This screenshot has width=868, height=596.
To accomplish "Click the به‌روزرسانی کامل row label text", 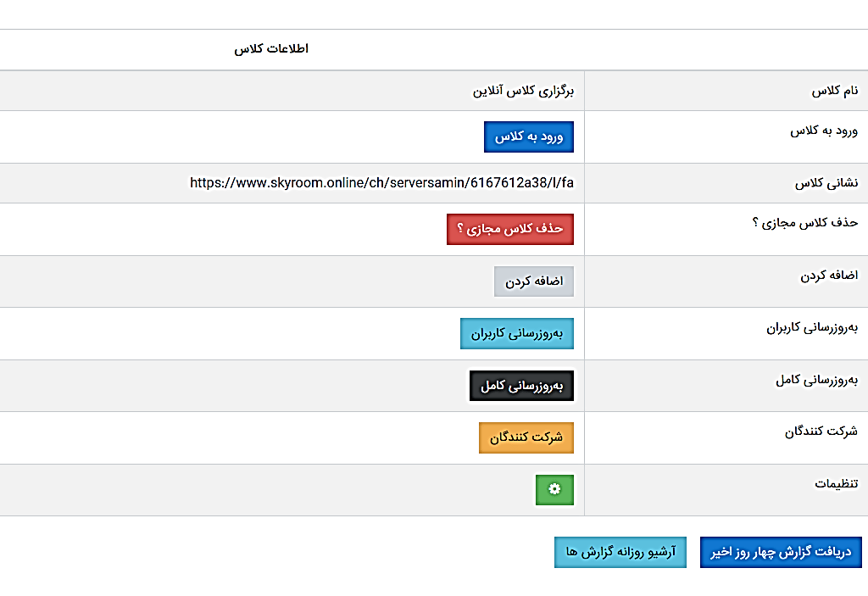I will pos(816,380).
